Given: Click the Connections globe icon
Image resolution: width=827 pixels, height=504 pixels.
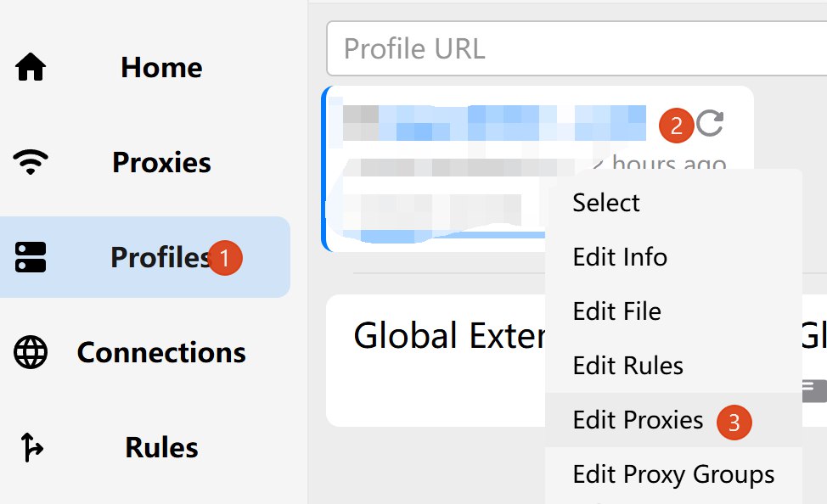Looking at the screenshot, I should [31, 352].
